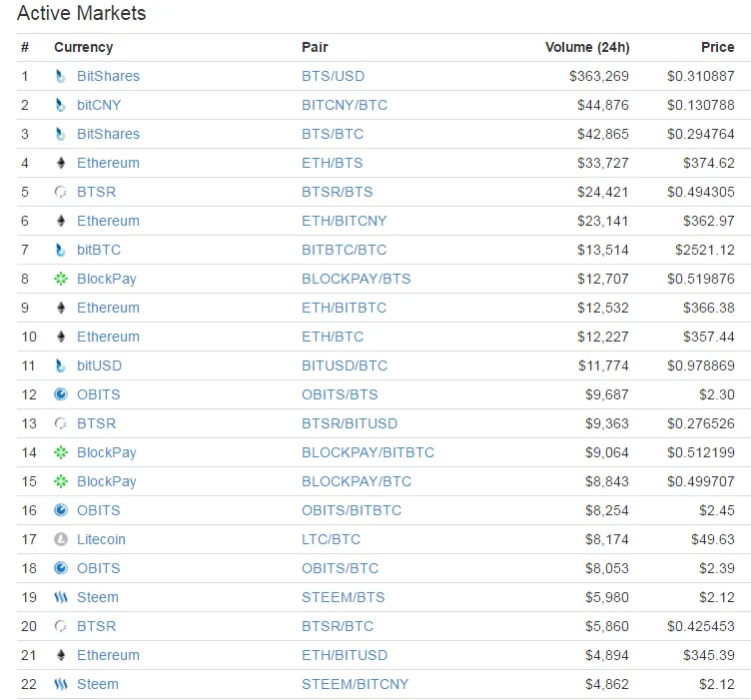The height and width of the screenshot is (700, 751).
Task: Open the STEEM/BTS pair link
Action: coord(344,597)
